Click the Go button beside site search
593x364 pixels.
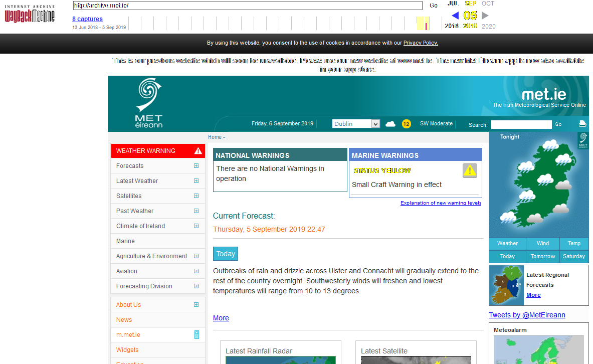point(558,124)
